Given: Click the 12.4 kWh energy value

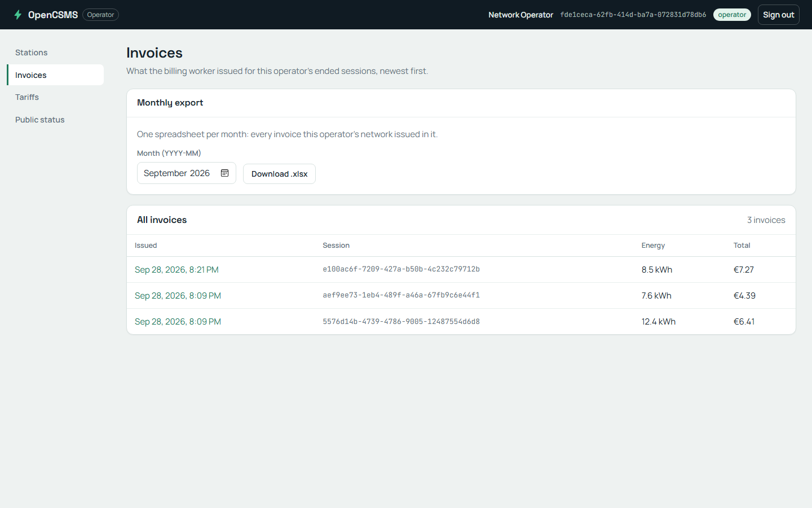Looking at the screenshot, I should coord(659,322).
